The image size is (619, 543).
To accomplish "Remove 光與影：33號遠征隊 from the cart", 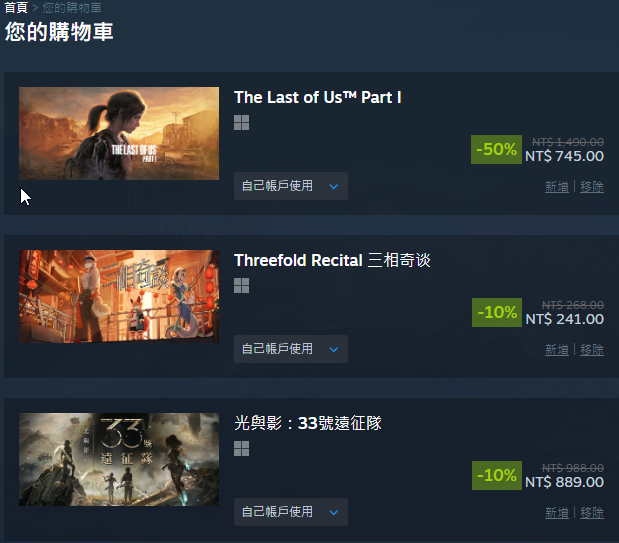I will click(592, 513).
